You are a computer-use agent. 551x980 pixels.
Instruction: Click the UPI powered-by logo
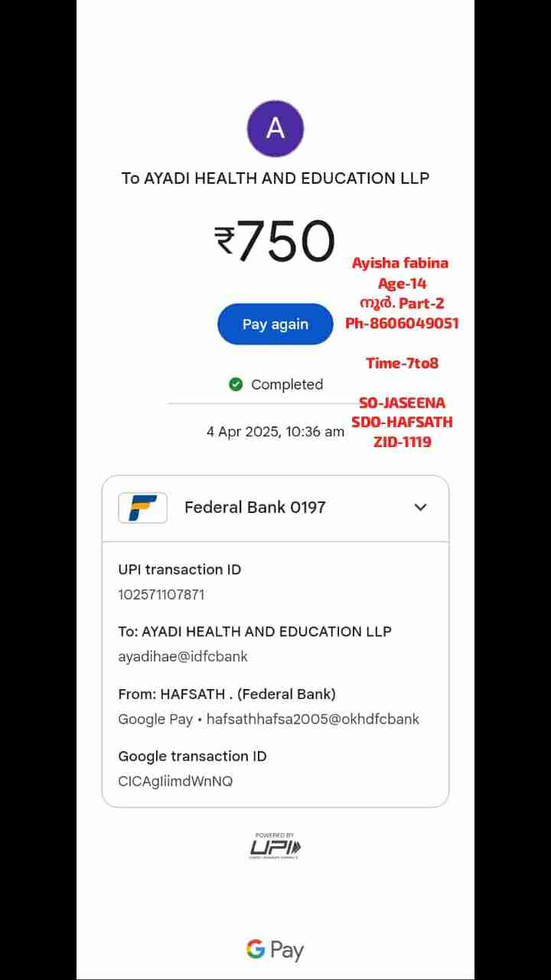[x=275, y=846]
